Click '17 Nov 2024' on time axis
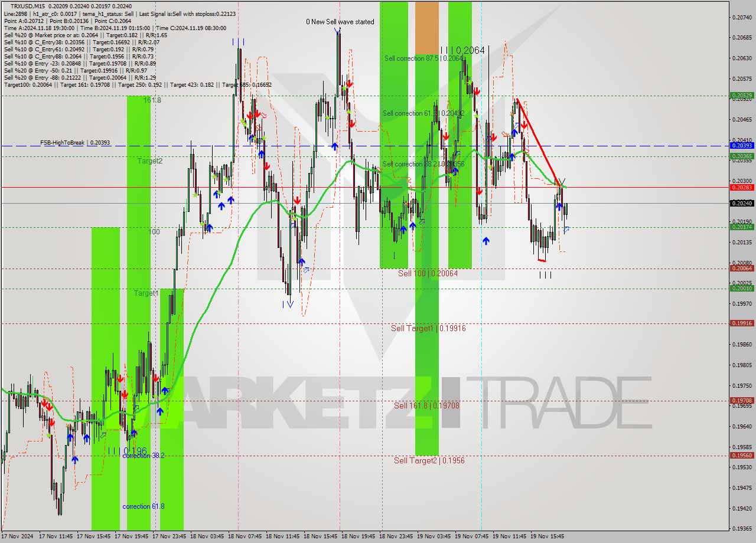The image size is (756, 543). [x=18, y=537]
